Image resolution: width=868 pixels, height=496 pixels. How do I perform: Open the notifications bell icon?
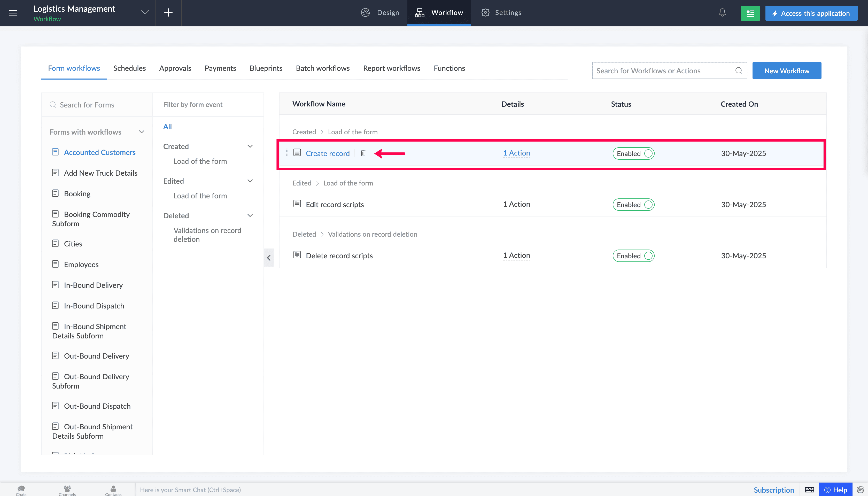[x=722, y=13]
